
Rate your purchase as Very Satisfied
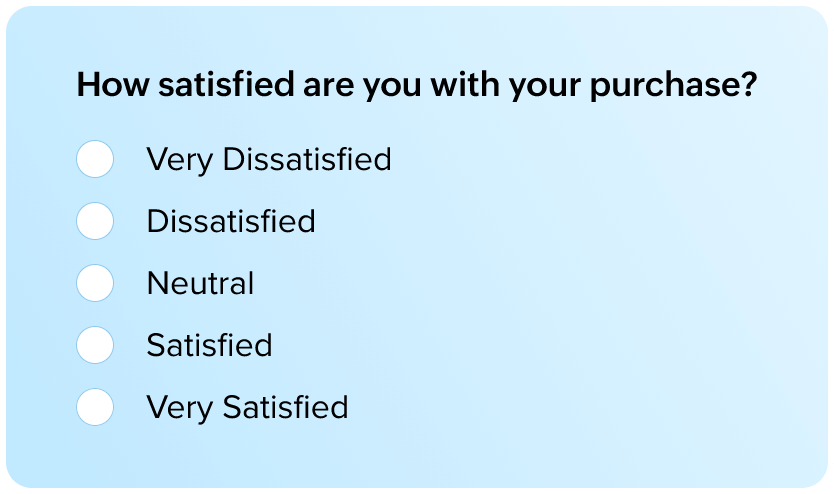point(95,407)
